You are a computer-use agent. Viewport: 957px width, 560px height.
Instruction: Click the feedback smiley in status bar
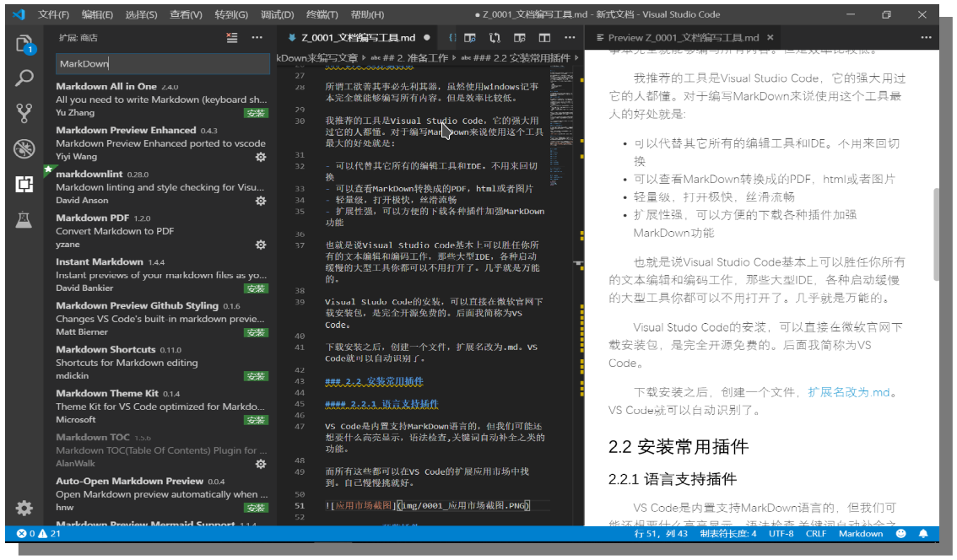point(900,534)
